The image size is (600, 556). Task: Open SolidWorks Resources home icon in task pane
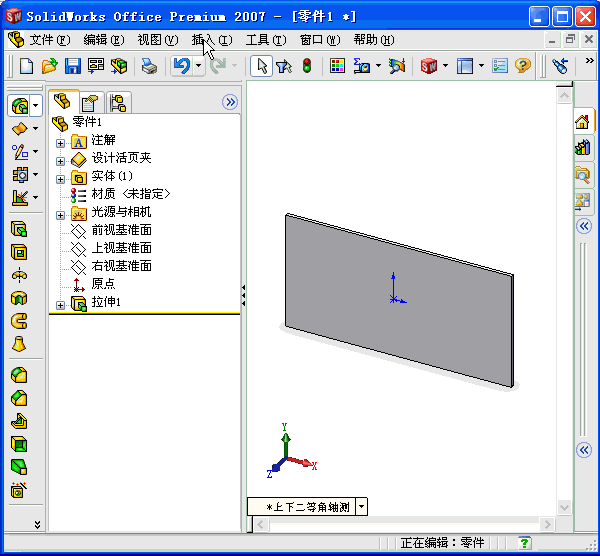tap(582, 122)
